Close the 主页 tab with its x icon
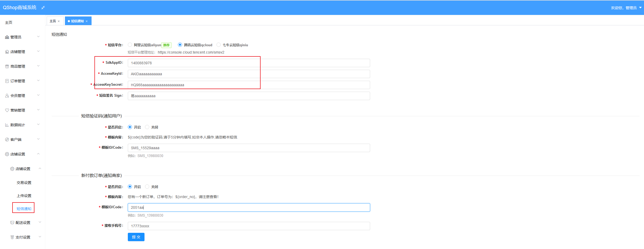The height and width of the screenshot is (249, 644). point(59,21)
